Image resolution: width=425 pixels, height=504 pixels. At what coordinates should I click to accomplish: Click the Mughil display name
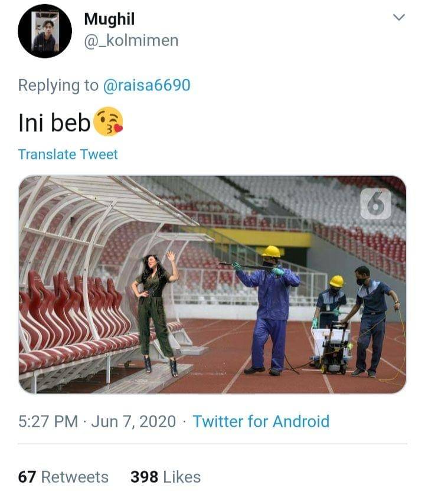click(x=109, y=19)
